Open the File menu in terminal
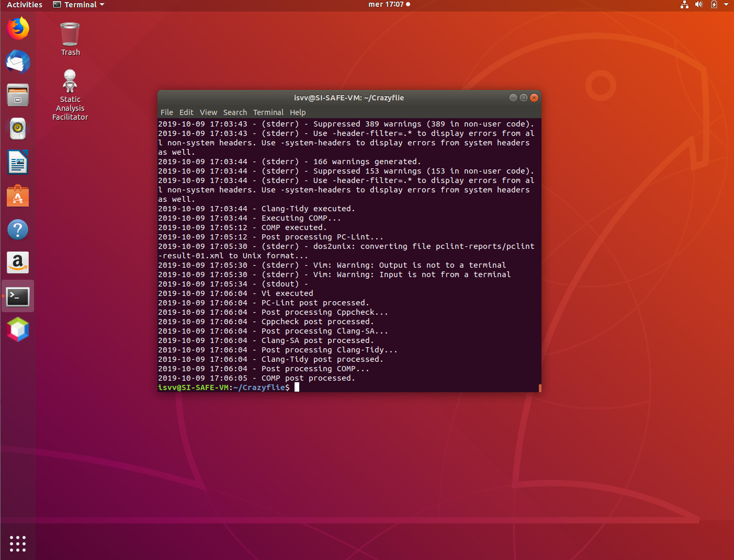 (x=167, y=112)
